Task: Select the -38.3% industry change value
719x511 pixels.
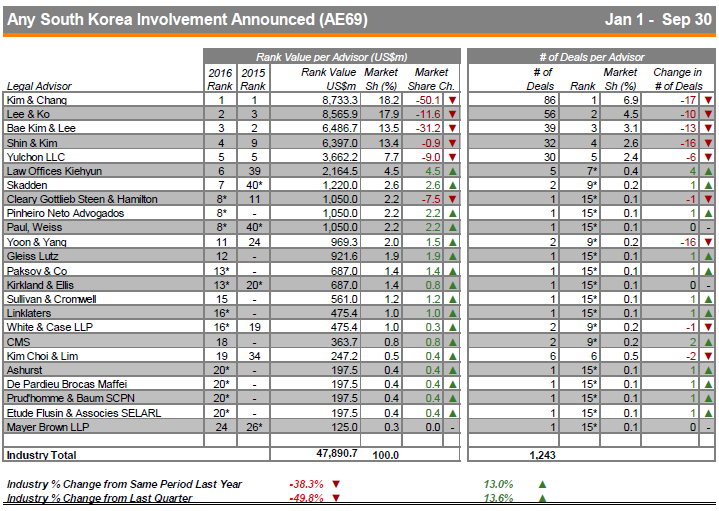Action: pyautogui.click(x=306, y=484)
